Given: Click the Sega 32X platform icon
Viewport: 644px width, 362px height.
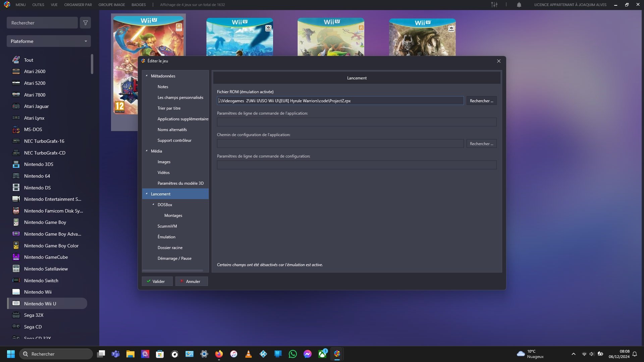Looking at the screenshot, I should [x=16, y=315].
